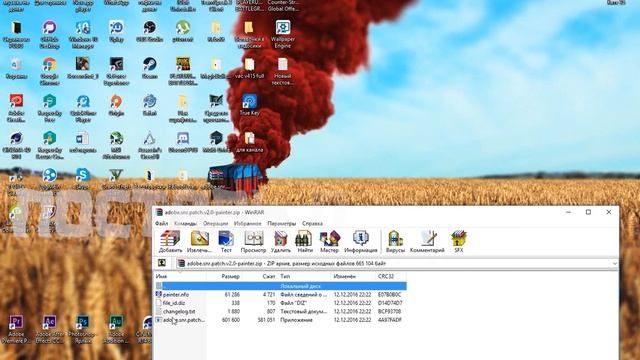
Task: Click the Комментарий toolbar icon
Action: coord(427,241)
